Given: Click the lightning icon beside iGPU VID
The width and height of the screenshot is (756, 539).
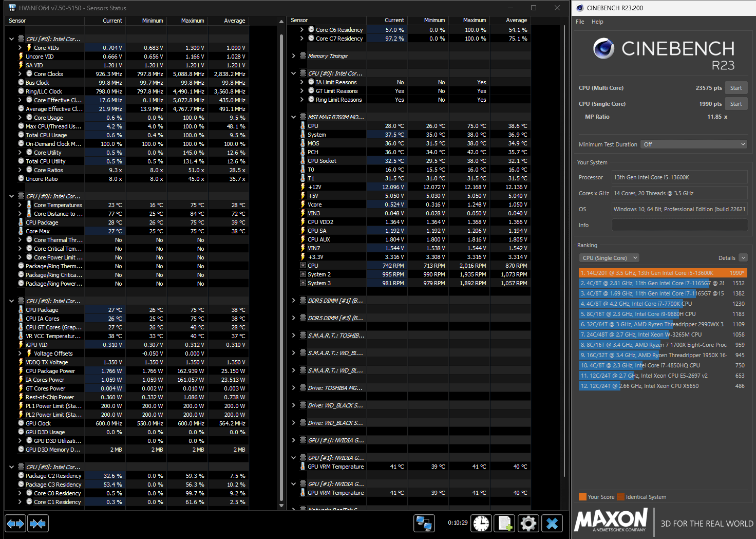Looking at the screenshot, I should [x=21, y=345].
